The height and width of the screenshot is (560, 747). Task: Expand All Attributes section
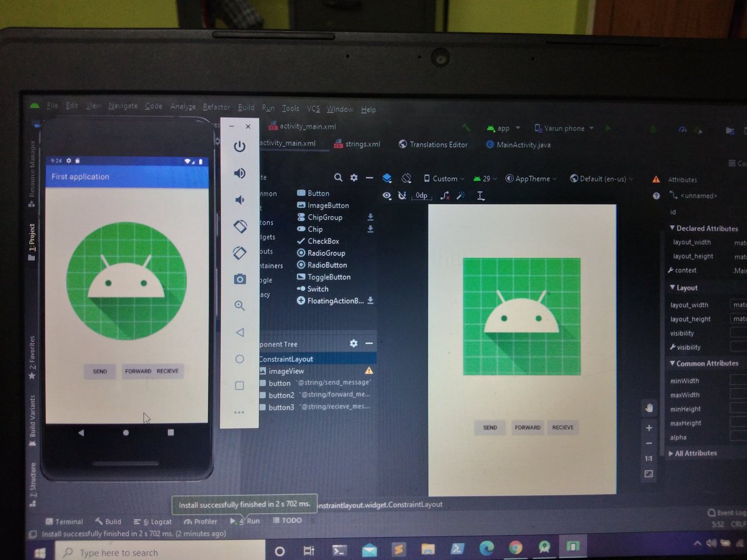point(671,454)
